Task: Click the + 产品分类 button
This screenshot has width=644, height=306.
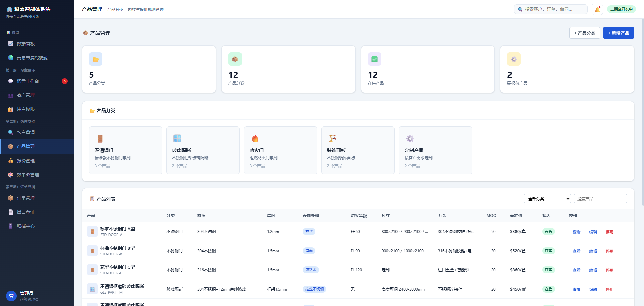Action: click(585, 33)
